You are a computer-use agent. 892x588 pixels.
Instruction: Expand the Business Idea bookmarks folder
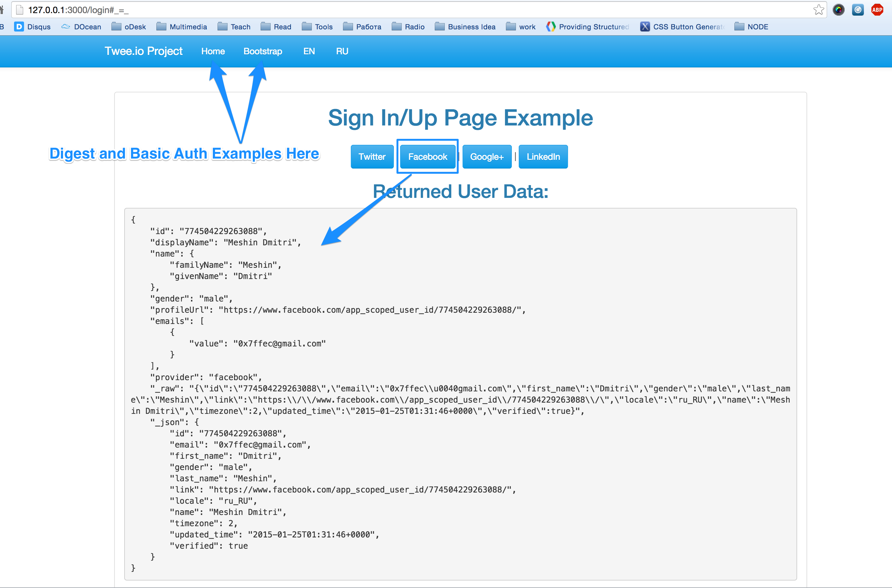(x=465, y=27)
